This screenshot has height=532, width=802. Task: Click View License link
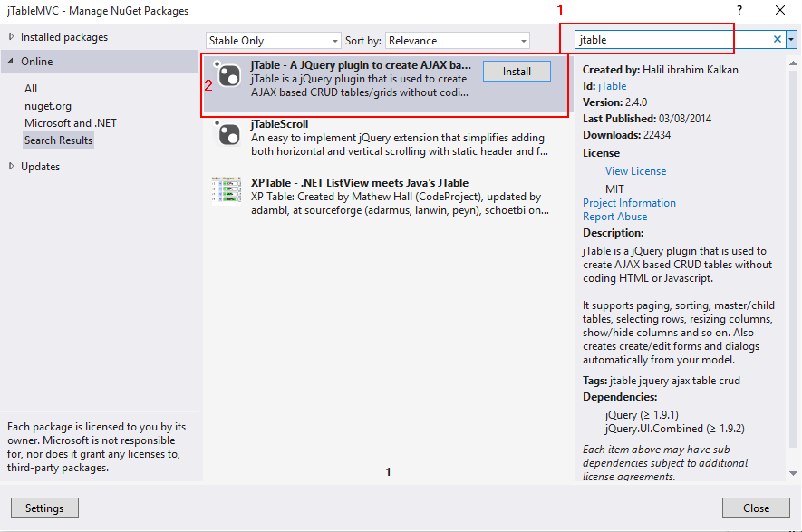point(636,171)
